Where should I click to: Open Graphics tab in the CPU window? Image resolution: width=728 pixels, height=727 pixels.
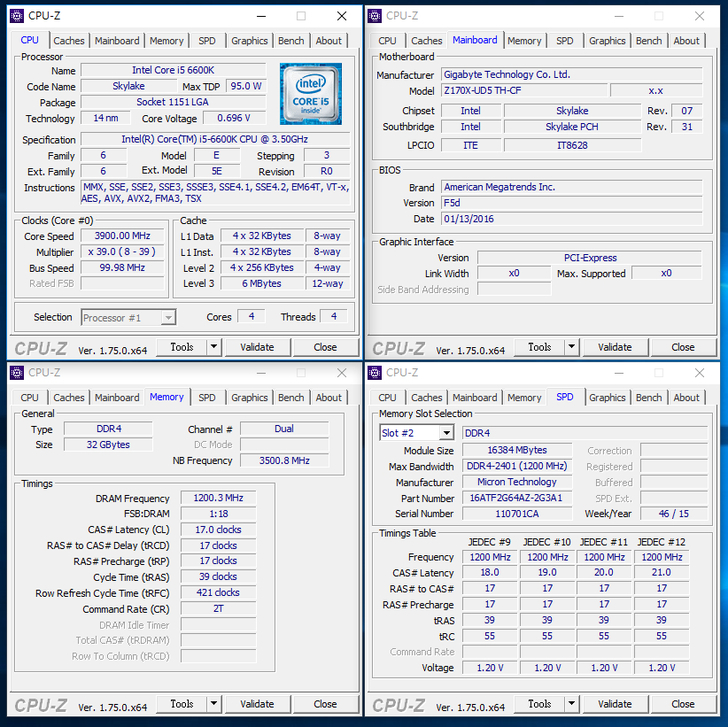(x=249, y=41)
